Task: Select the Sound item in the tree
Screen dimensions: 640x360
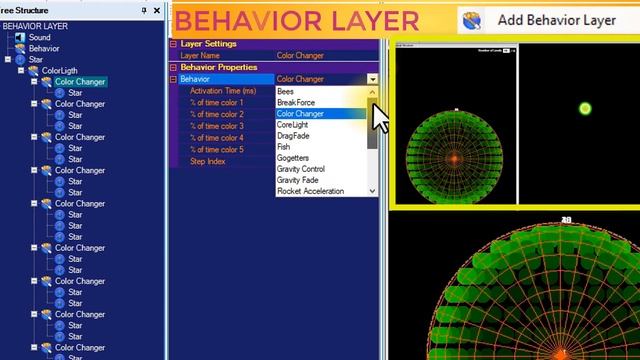Action: pos(40,38)
